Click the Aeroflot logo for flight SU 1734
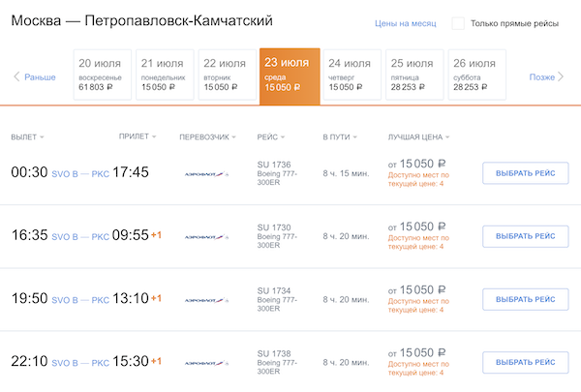This screenshot has height=392, width=581. tap(206, 300)
